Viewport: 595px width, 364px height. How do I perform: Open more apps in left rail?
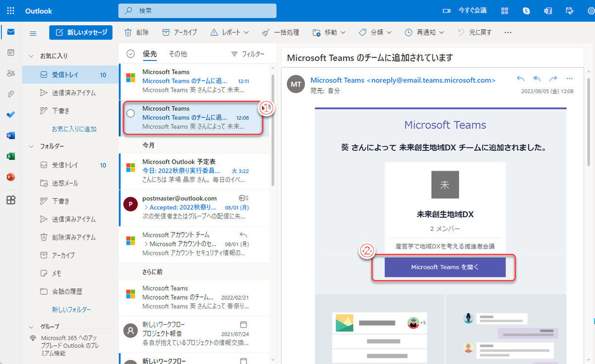click(x=11, y=200)
